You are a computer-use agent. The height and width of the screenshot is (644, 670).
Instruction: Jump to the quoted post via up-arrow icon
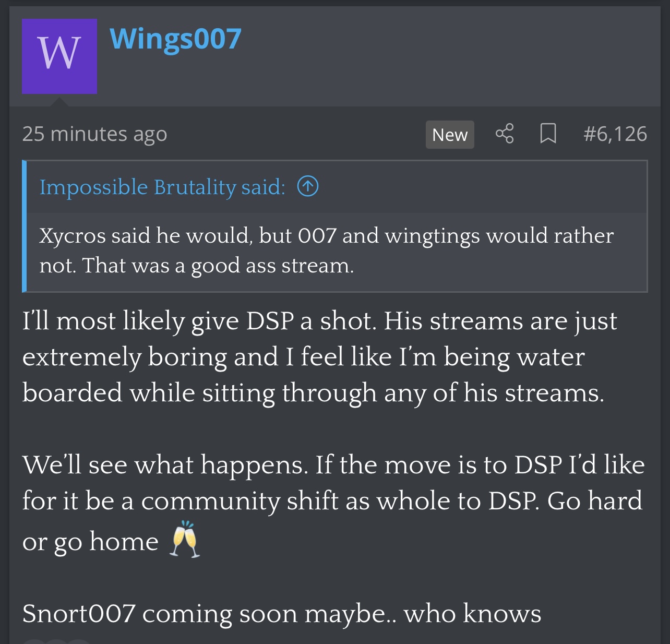coord(308,186)
